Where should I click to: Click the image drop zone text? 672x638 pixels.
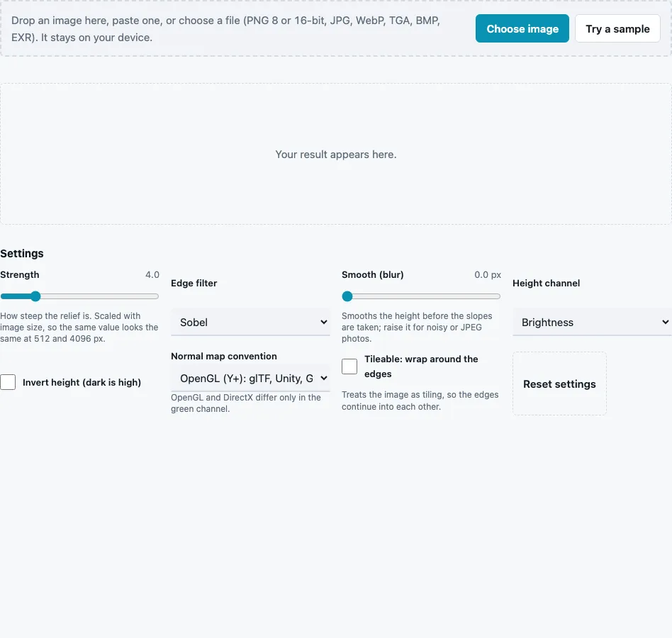[226, 29]
